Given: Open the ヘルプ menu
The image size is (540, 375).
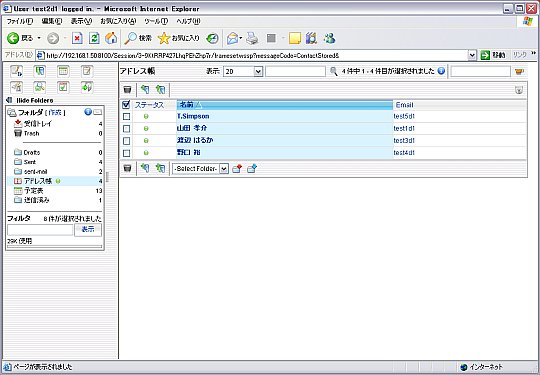Looking at the screenshot, I should (x=188, y=21).
